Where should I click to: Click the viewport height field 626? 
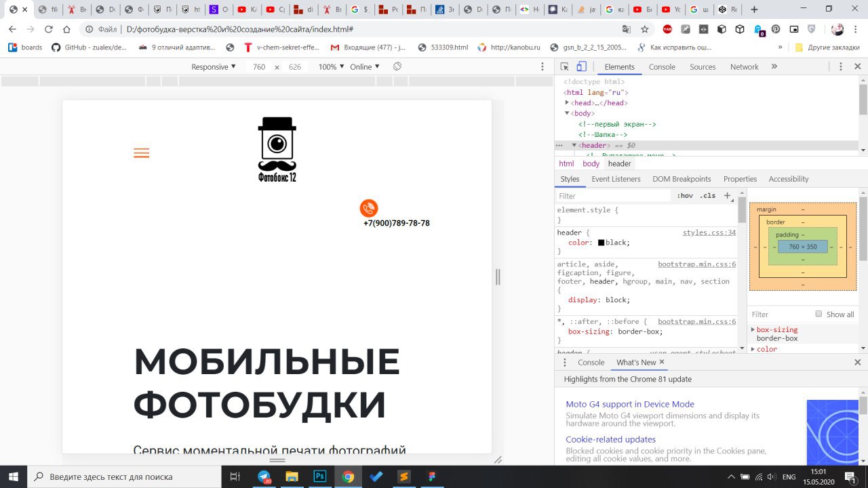point(295,67)
